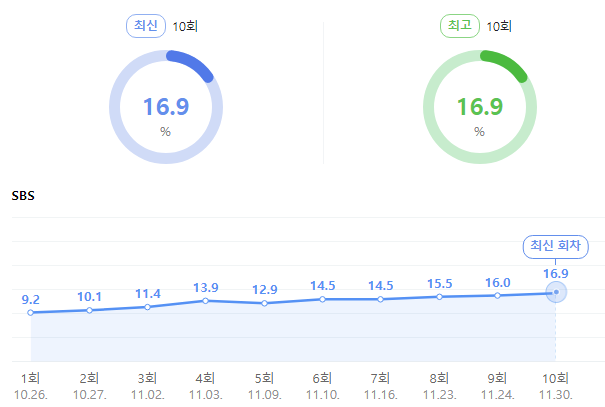Click the green 16.9% donut gauge
The image size is (605, 407).
pyautogui.click(x=480, y=107)
